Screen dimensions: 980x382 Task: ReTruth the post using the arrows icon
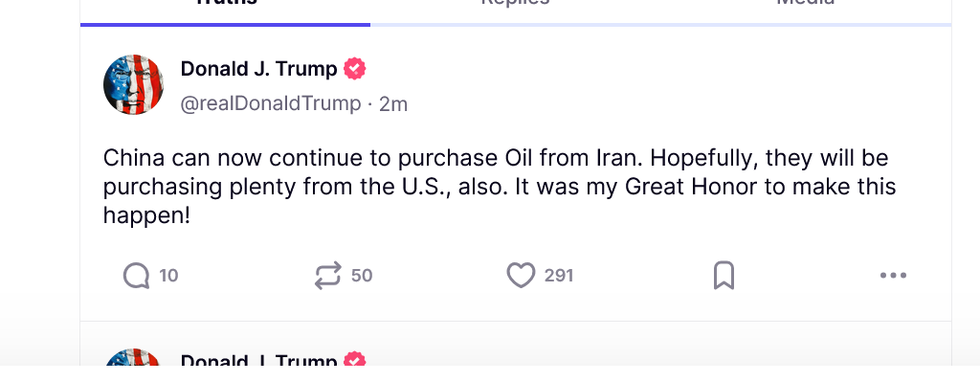point(328,276)
